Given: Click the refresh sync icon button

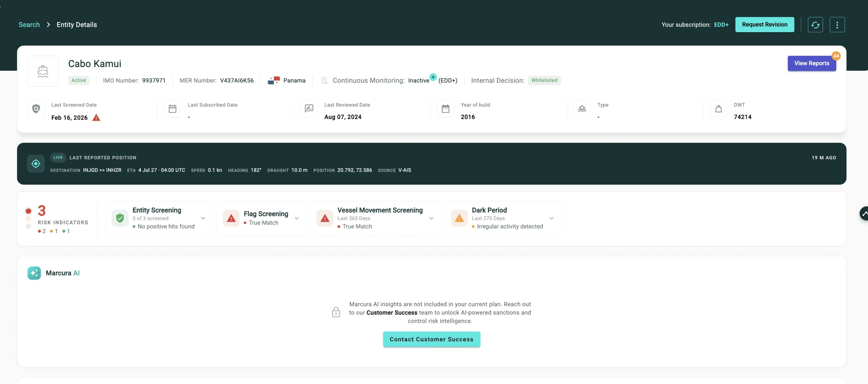Looking at the screenshot, I should pos(815,25).
